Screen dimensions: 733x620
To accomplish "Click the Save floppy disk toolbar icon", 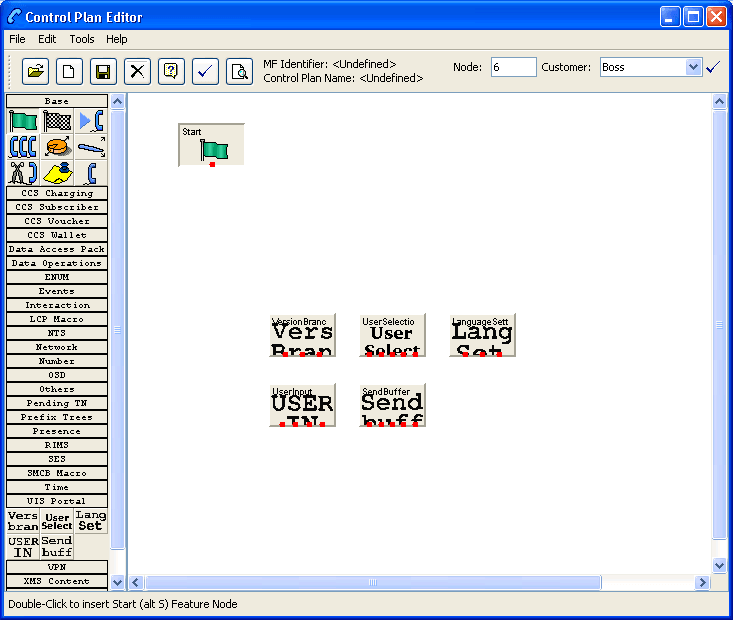I will pyautogui.click(x=103, y=72).
